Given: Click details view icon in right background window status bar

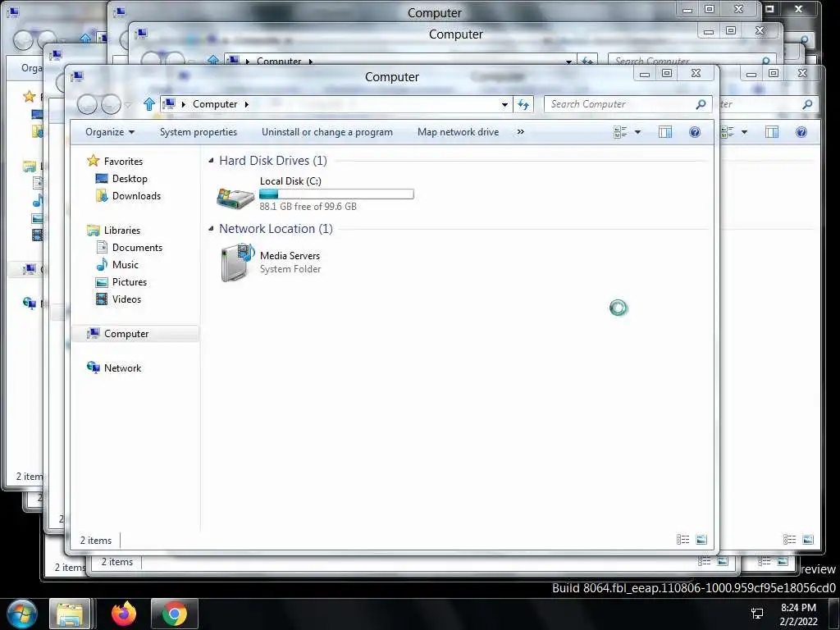Looking at the screenshot, I should coord(789,540).
